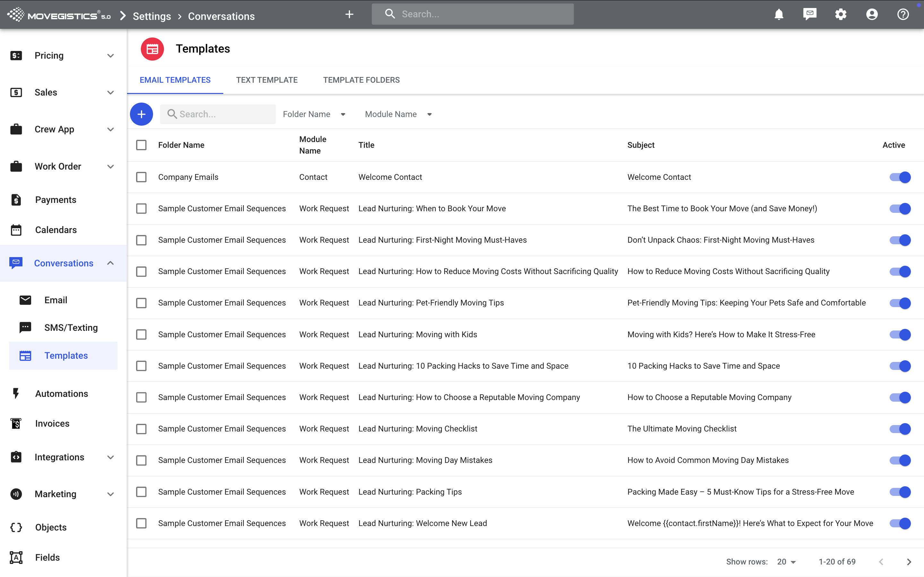
Task: Check the Lead Nurturing: Moving with Kids row
Action: (x=141, y=334)
